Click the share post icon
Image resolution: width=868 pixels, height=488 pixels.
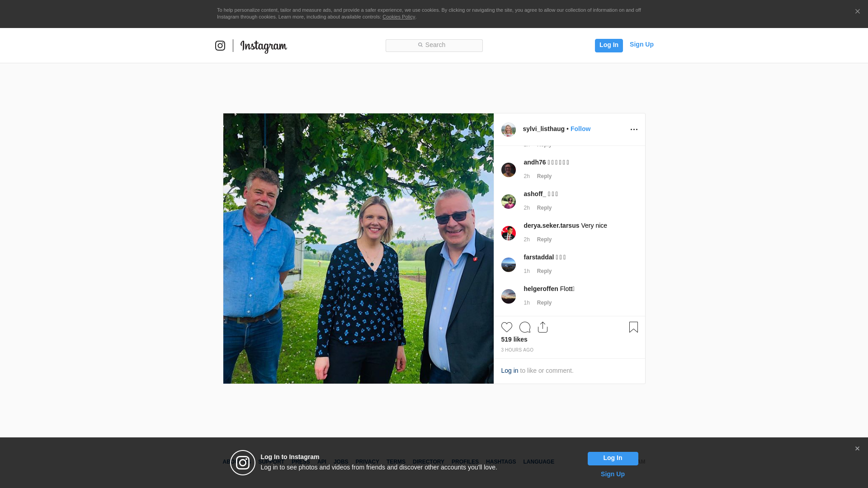[543, 327]
